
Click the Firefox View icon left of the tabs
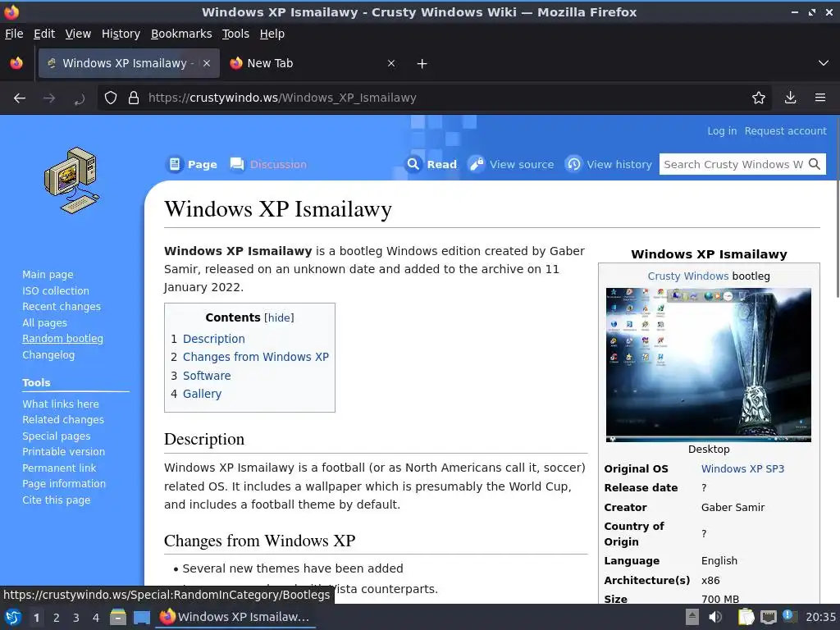click(x=16, y=63)
